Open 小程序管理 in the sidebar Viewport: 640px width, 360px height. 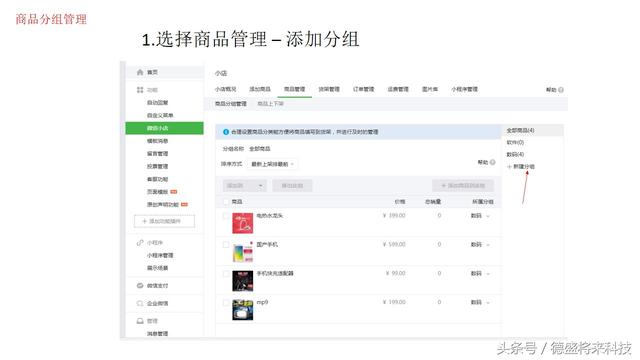click(160, 255)
